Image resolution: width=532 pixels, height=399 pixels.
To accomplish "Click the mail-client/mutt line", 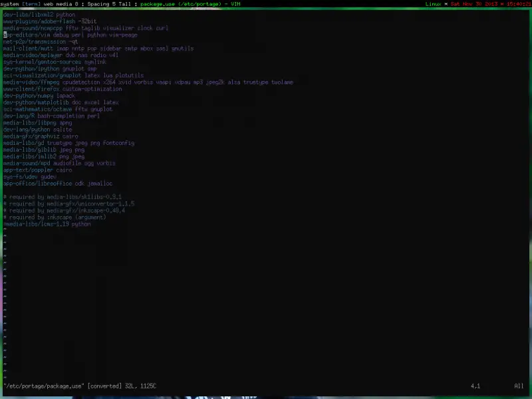I will (98, 49).
